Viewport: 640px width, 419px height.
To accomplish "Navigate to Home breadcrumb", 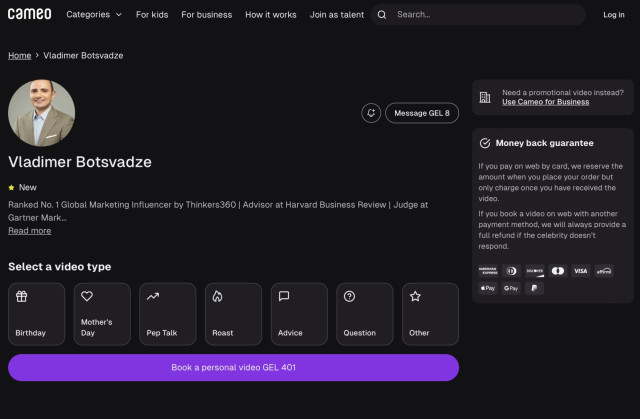I will pyautogui.click(x=19, y=55).
